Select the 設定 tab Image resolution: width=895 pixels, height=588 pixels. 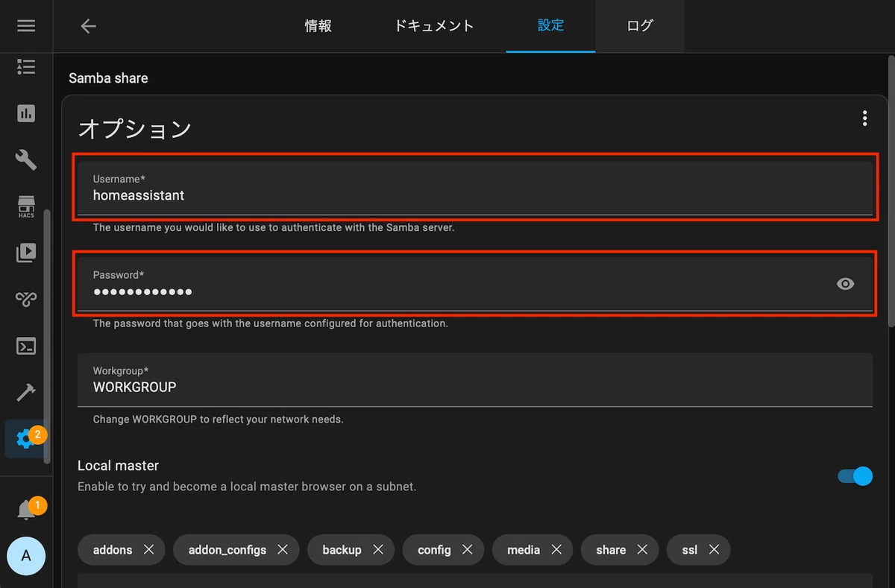550,26
